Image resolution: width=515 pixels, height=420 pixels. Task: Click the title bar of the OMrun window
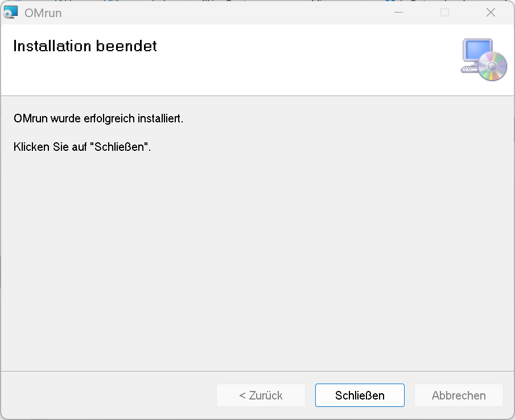tap(228, 12)
